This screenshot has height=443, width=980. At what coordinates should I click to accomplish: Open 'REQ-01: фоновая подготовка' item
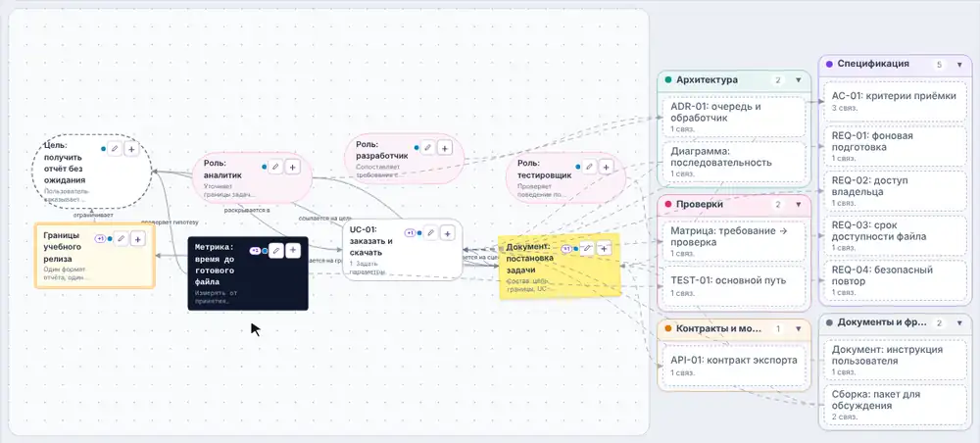[895, 146]
